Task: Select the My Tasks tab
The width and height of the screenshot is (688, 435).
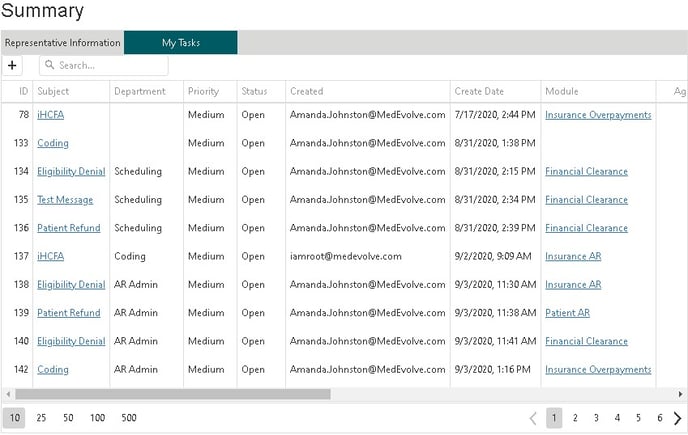Action: tap(181, 43)
